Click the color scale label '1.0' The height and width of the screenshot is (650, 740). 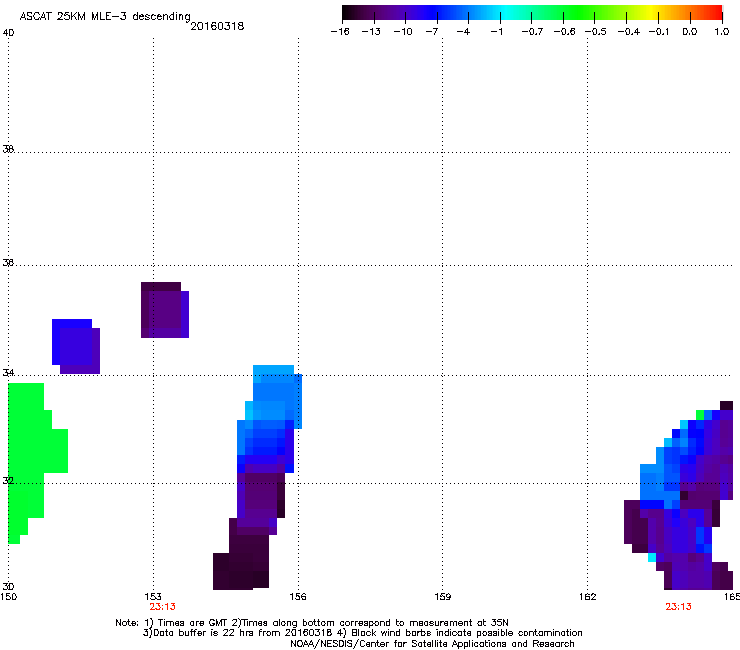(x=722, y=32)
